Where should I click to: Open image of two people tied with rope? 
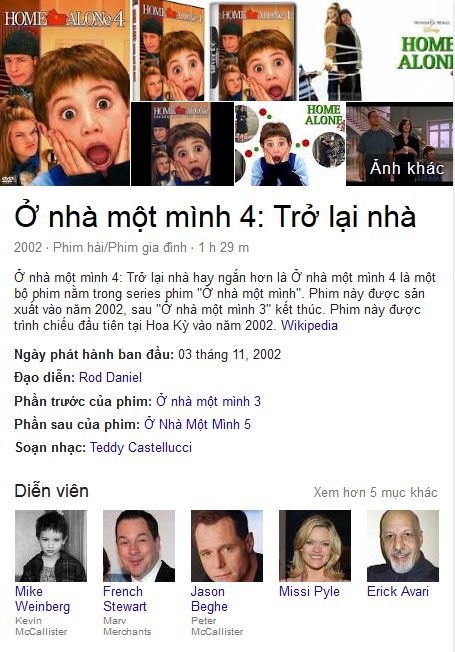tap(342, 50)
